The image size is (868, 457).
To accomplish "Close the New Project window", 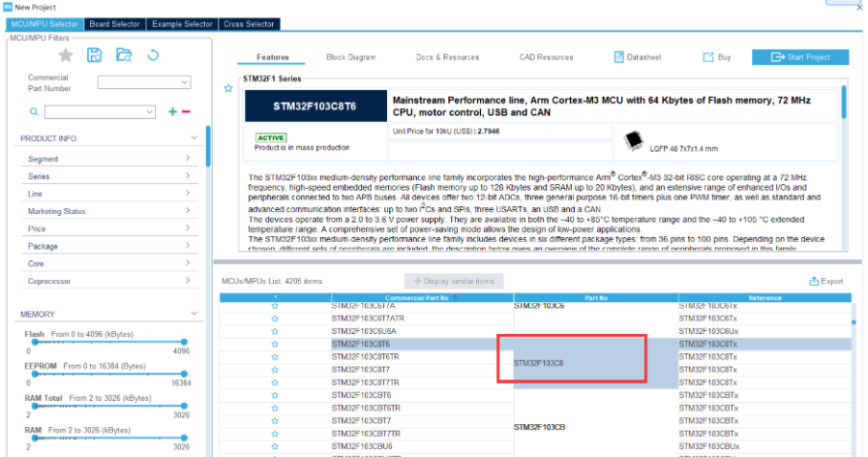I will point(859,7).
